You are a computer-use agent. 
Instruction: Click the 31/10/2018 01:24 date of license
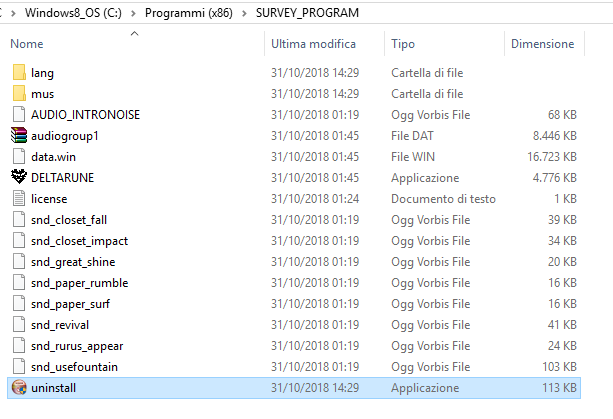point(315,199)
